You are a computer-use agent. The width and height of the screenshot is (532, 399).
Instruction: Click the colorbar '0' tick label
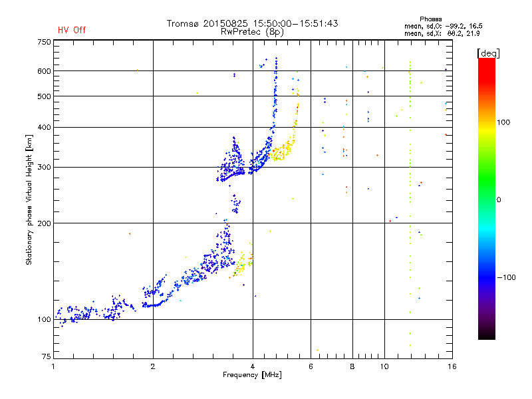[499, 200]
